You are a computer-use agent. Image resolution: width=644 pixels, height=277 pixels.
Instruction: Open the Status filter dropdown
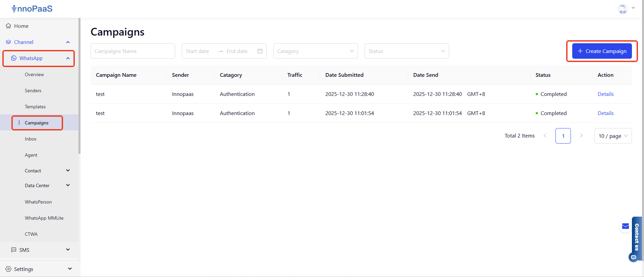[407, 51]
